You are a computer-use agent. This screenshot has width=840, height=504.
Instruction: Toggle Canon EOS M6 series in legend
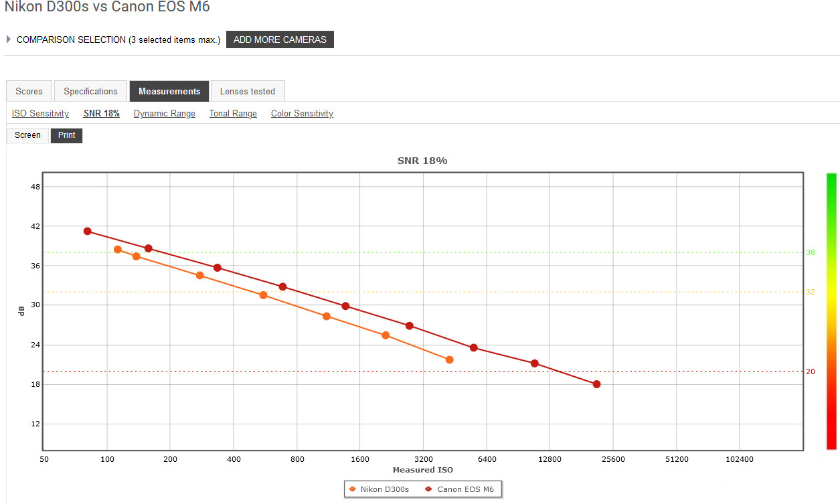459,489
